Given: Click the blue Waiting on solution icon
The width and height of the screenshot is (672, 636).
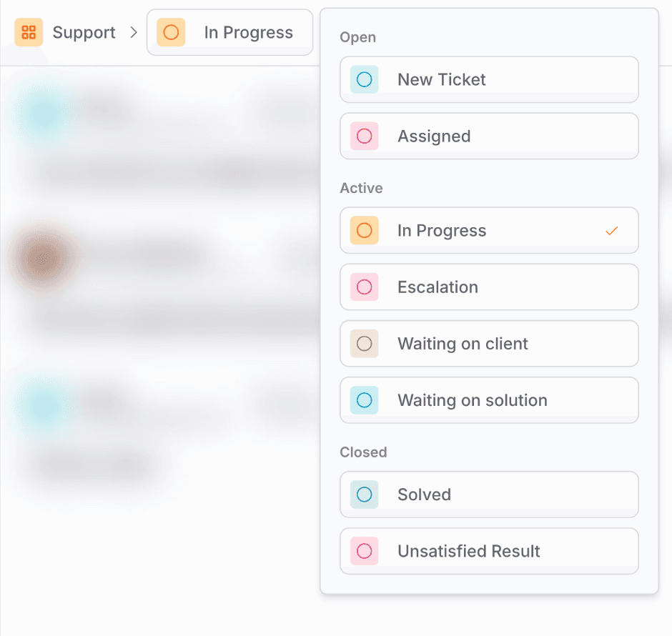Looking at the screenshot, I should [364, 399].
